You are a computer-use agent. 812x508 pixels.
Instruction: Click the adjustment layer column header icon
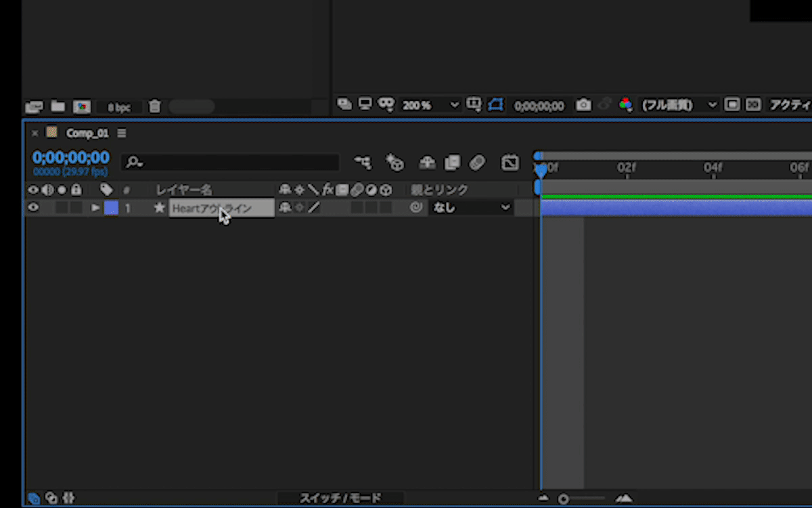[x=371, y=190]
